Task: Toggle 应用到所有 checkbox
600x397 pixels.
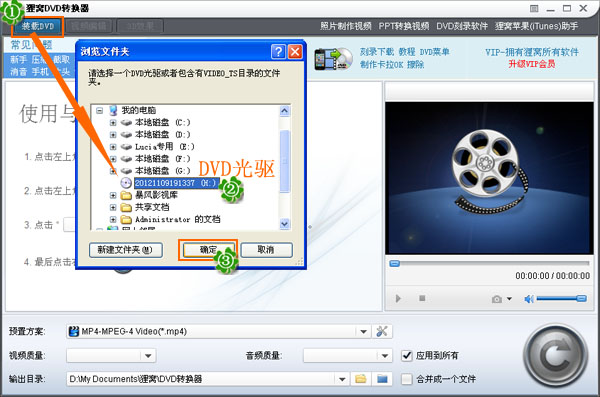Action: click(x=407, y=356)
